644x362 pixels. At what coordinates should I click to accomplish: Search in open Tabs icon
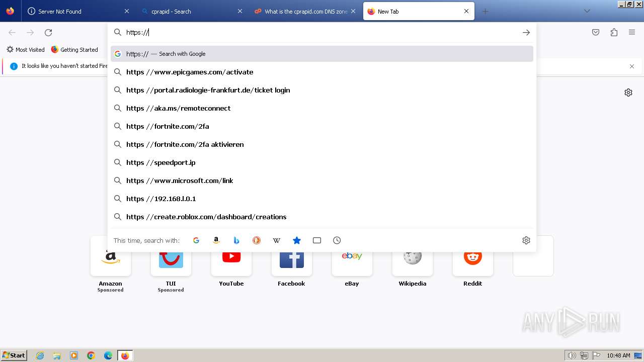317,240
